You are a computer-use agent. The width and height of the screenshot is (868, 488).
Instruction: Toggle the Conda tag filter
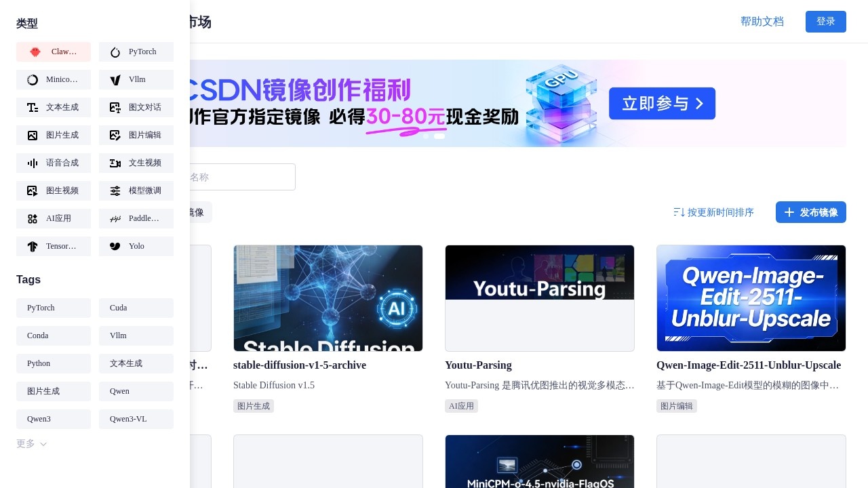[x=54, y=335]
